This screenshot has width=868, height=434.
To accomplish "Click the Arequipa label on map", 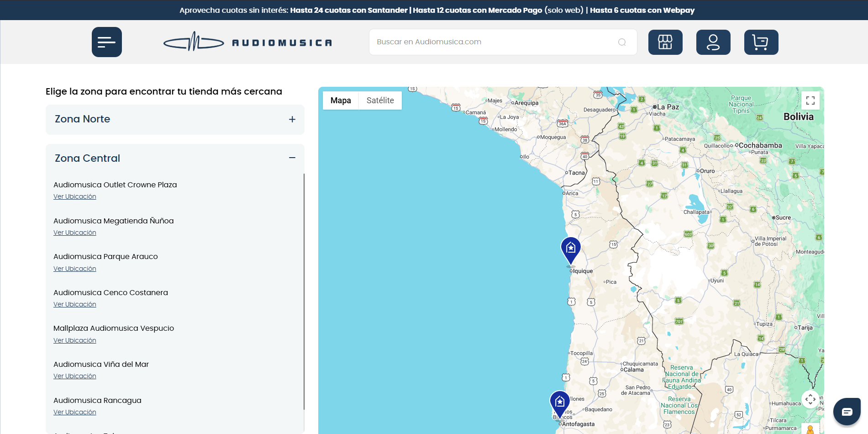I will point(526,103).
